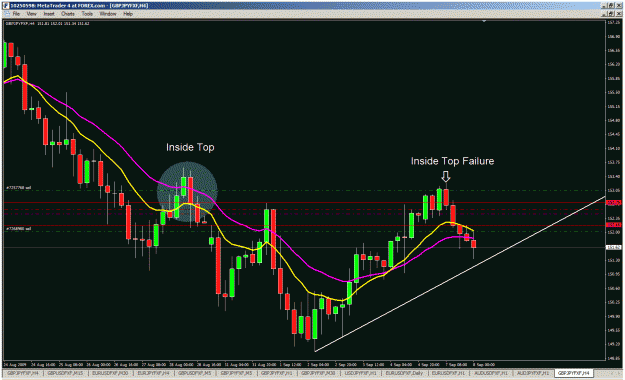Switch to the GBPJPYFXF,M30 chart tab

coord(318,373)
